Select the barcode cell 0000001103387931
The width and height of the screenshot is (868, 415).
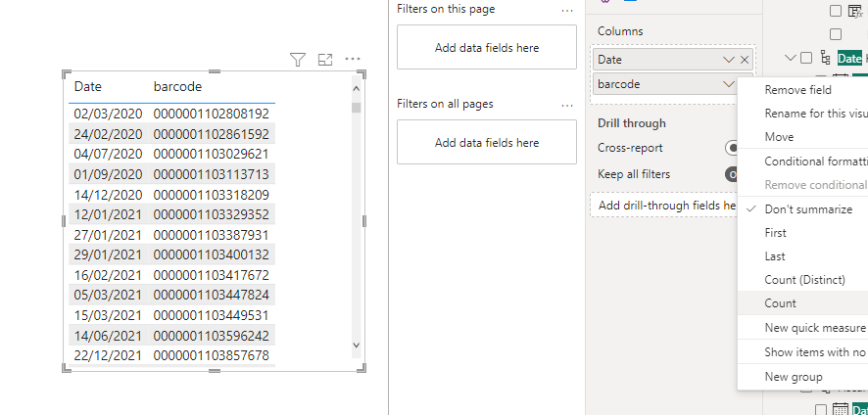click(x=212, y=235)
